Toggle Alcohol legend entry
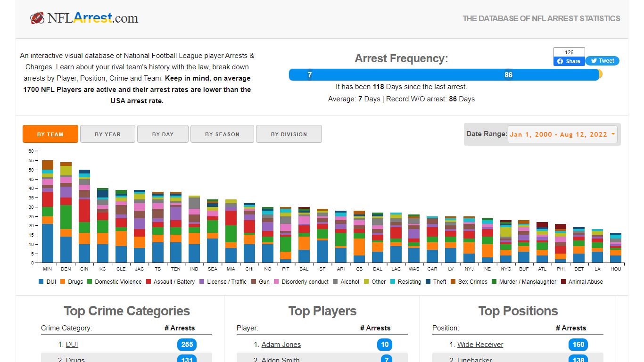This screenshot has width=644, height=362. pyautogui.click(x=346, y=282)
